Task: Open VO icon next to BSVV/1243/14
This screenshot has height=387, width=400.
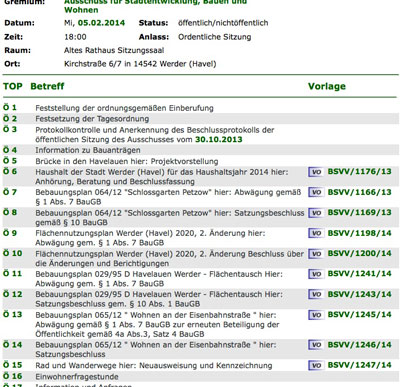Action: click(x=316, y=295)
